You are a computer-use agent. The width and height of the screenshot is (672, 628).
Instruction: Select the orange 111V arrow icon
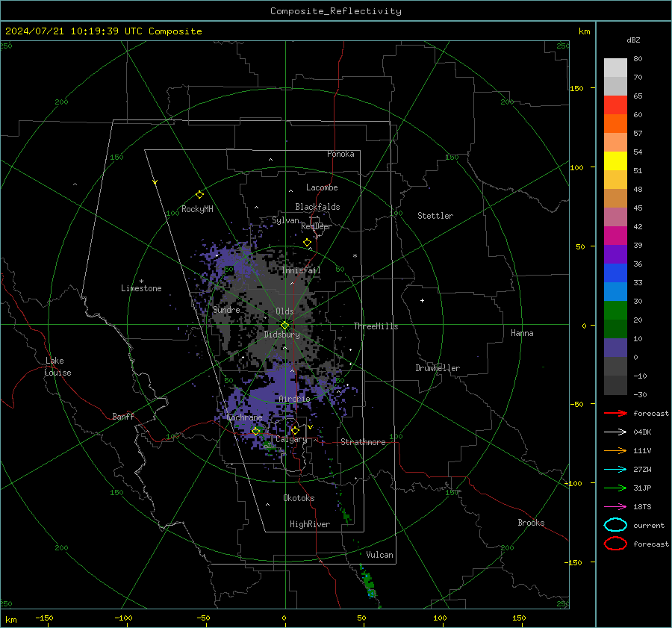[615, 450]
